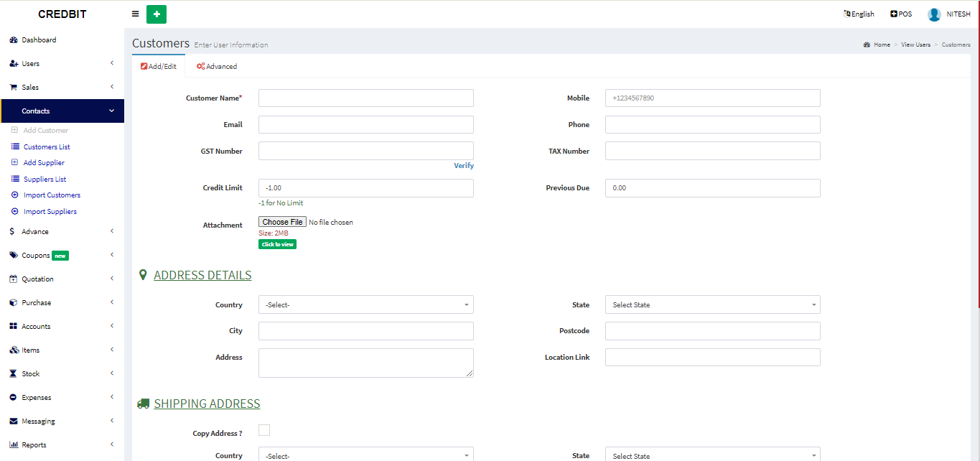Click the Dashboard gauge icon

[14, 40]
